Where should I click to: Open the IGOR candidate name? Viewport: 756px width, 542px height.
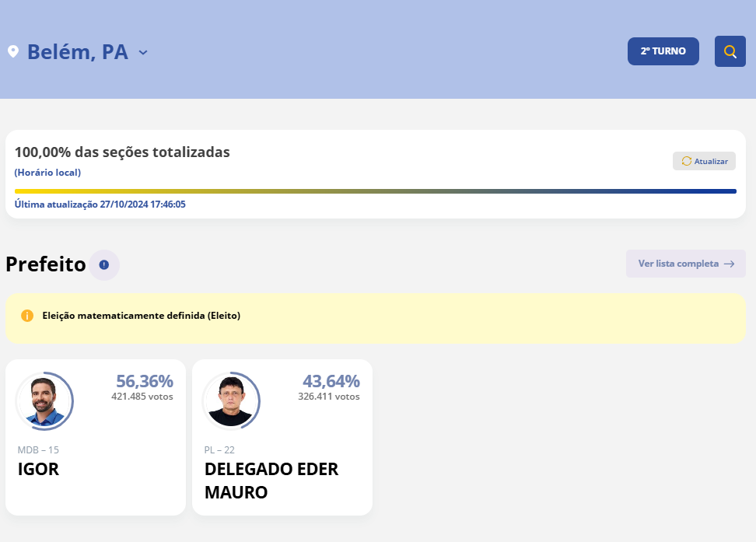[38, 470]
